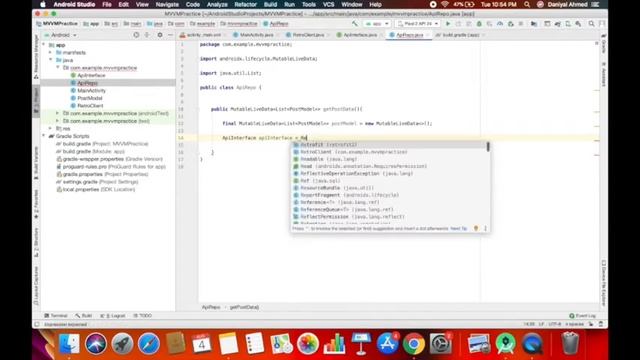Open the Trash in the Dock
640x360 pixels.
tap(570, 344)
